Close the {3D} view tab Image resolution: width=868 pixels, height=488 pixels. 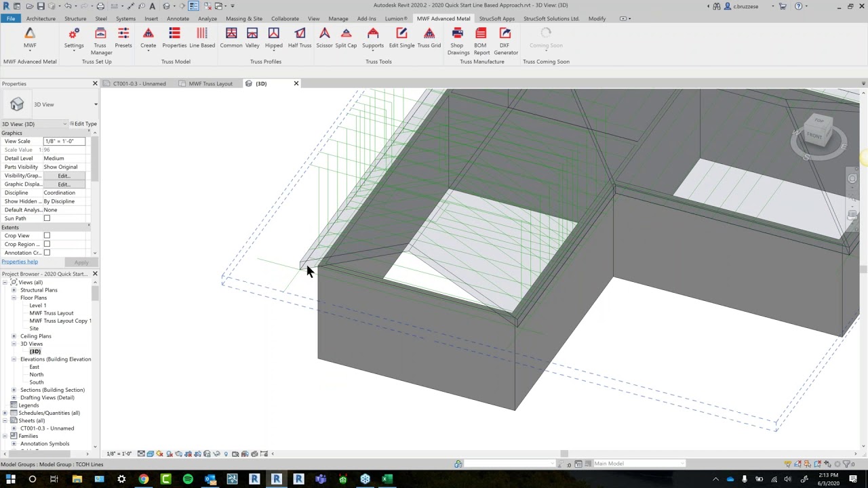coord(296,83)
